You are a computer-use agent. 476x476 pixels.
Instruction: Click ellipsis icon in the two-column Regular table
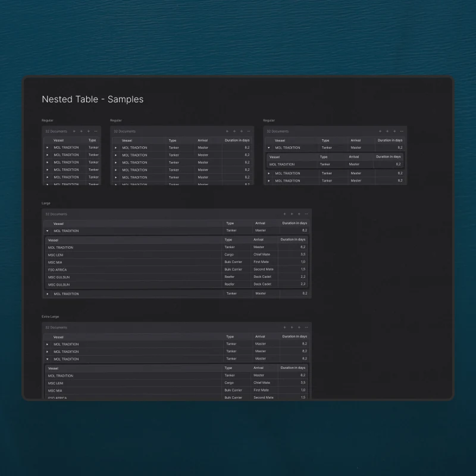[x=96, y=131]
